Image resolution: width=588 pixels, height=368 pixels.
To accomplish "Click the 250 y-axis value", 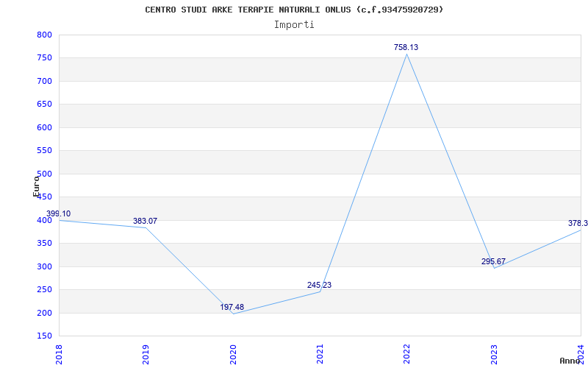I will [x=44, y=290].
